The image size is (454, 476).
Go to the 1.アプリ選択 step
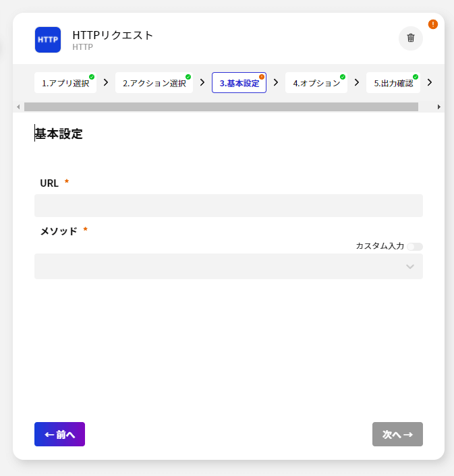click(x=65, y=84)
